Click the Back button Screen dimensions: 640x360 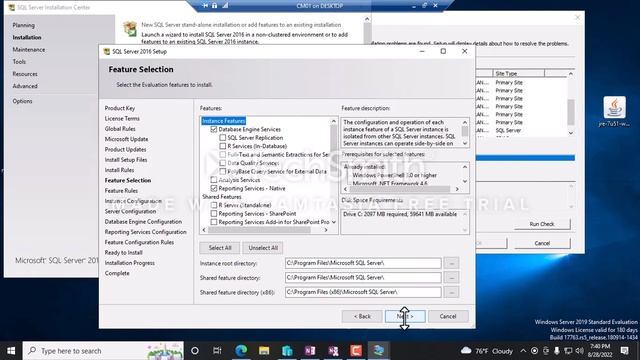(362, 316)
